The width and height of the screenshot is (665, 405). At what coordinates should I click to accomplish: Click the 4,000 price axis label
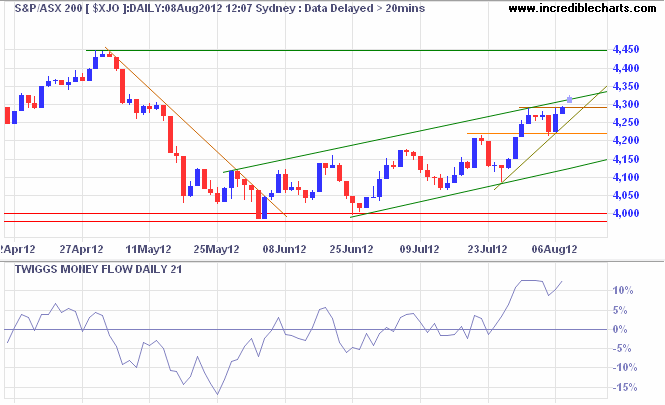626,213
